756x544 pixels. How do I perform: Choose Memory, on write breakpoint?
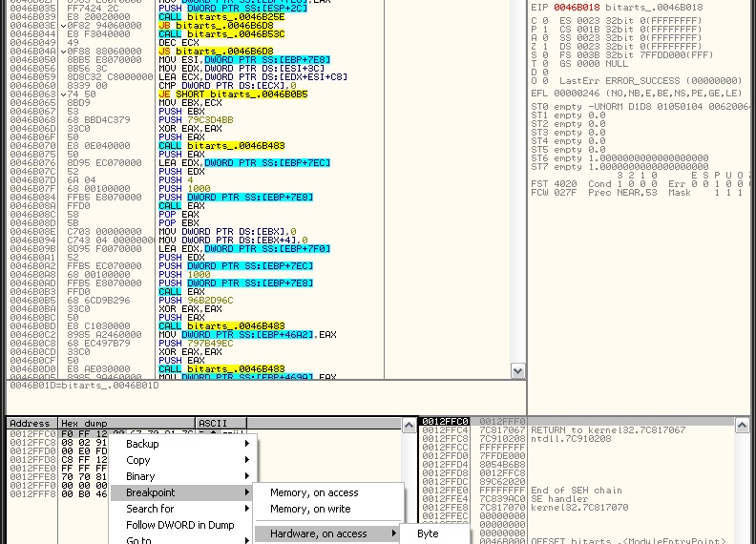(310, 509)
